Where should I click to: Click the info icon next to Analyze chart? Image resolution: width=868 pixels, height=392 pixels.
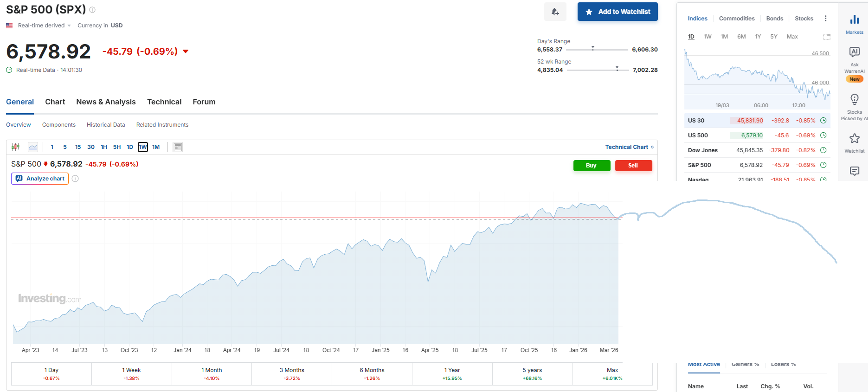75,179
